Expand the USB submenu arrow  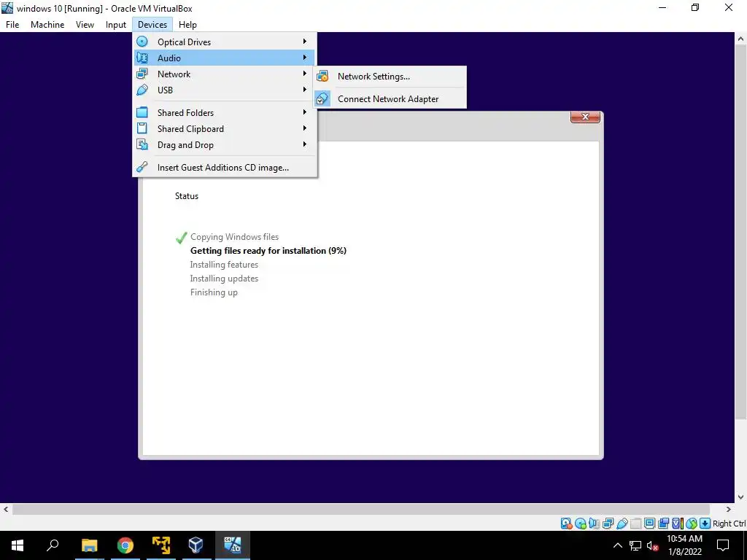pyautogui.click(x=305, y=90)
